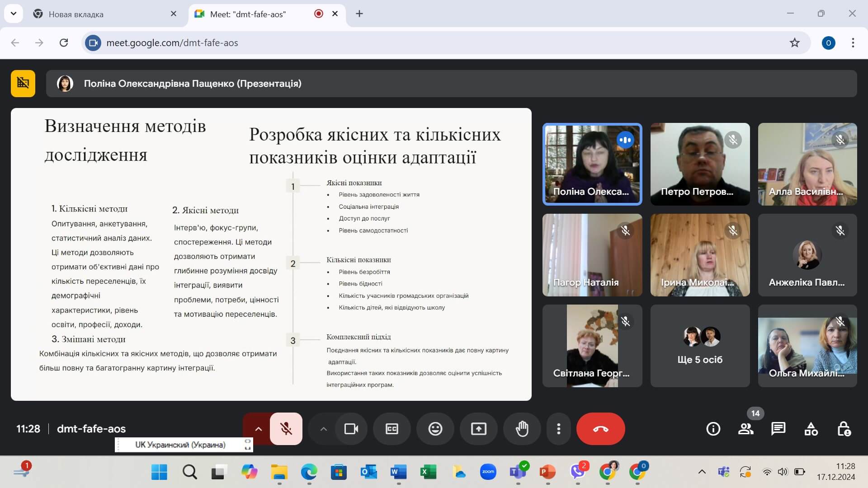Click the present screen icon
Image resolution: width=868 pixels, height=488 pixels.
(478, 429)
